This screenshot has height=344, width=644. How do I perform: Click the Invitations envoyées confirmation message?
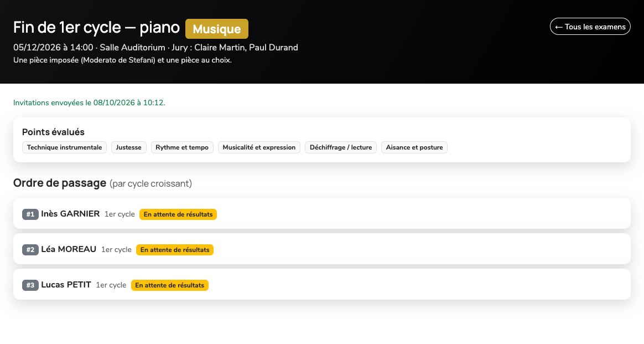89,102
